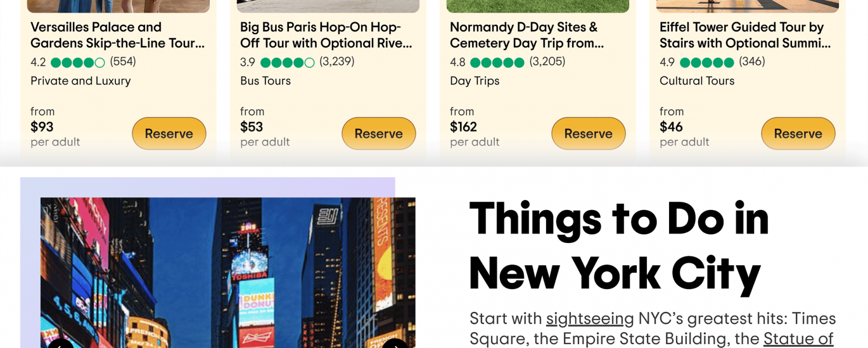Reserve the Versailles Palace and Gardens tour
This screenshot has height=348, width=868.
coord(169,134)
